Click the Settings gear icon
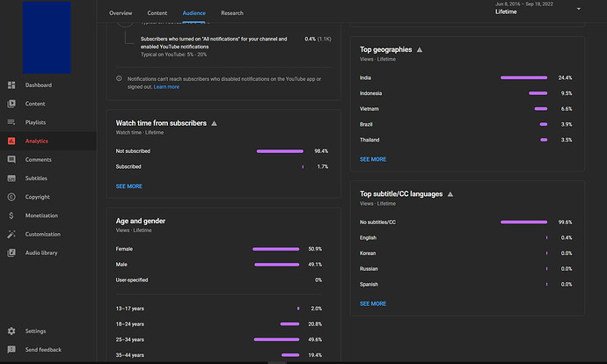The image size is (607, 364). [x=11, y=331]
